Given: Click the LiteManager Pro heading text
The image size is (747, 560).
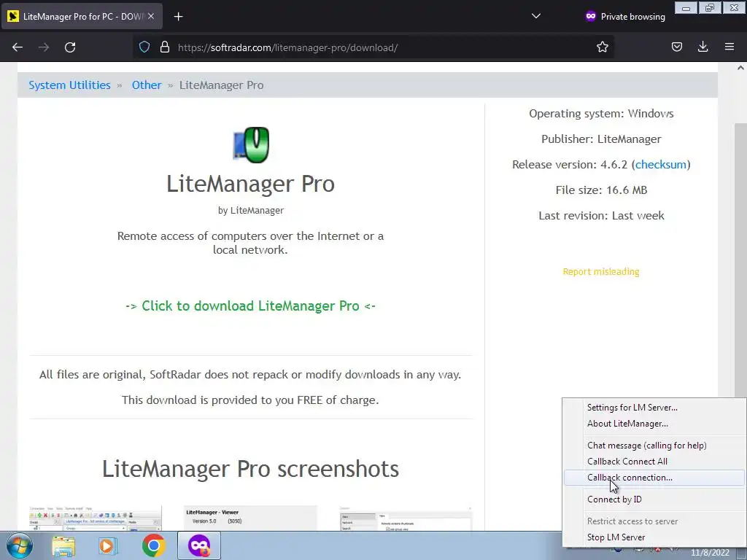Looking at the screenshot, I should tap(251, 184).
